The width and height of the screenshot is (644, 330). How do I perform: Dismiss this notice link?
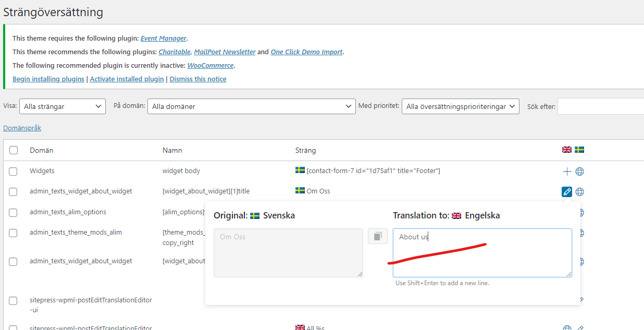tap(198, 79)
